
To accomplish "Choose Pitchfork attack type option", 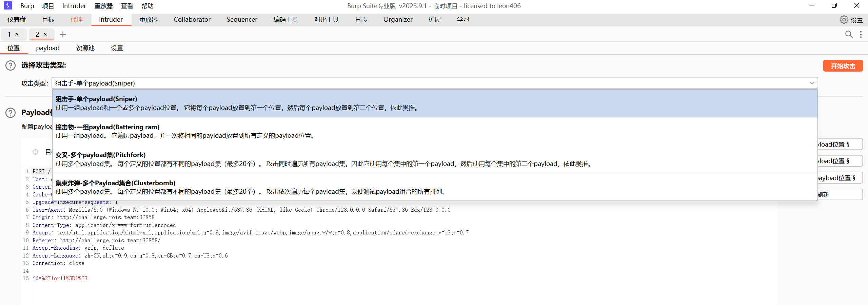I will click(435, 159).
